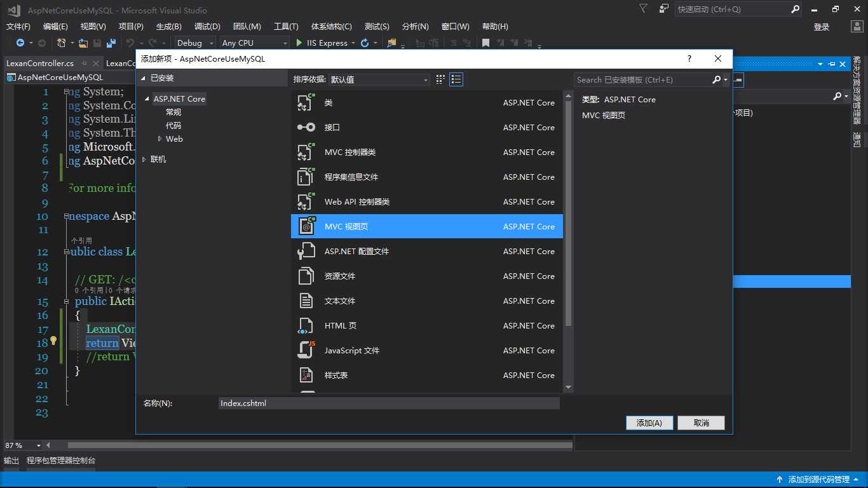868x488 pixels.
Task: Open the 排序依据 sort dropdown
Action: 379,79
